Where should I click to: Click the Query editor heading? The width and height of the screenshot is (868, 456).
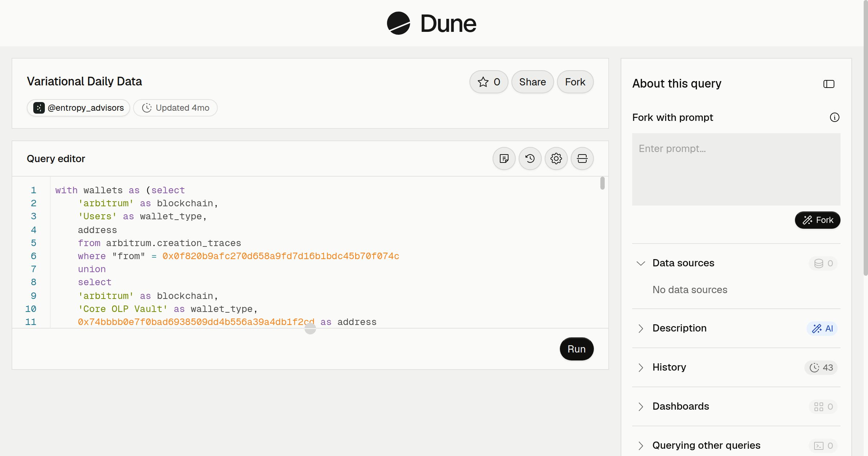56,159
